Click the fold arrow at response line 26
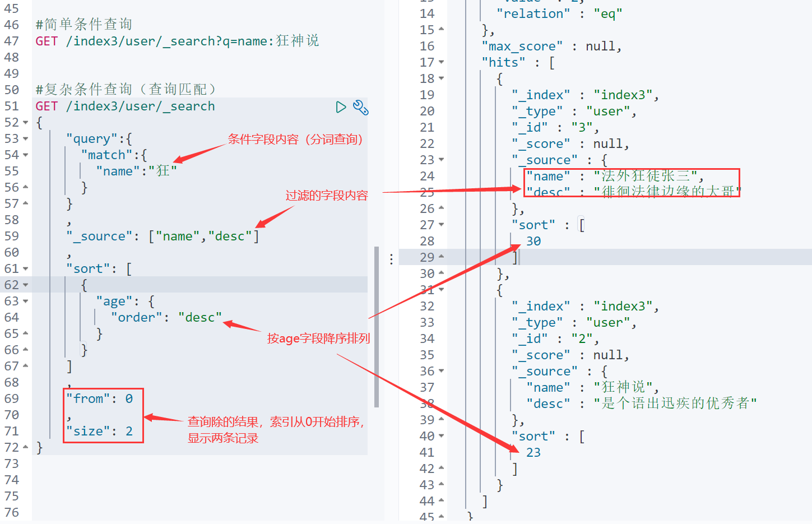The width and height of the screenshot is (812, 524). point(442,208)
